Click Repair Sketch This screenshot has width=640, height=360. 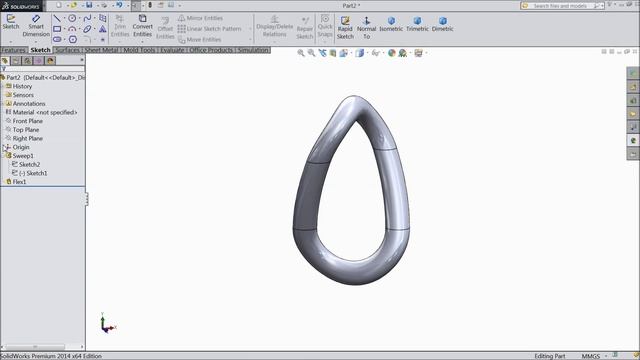click(304, 28)
